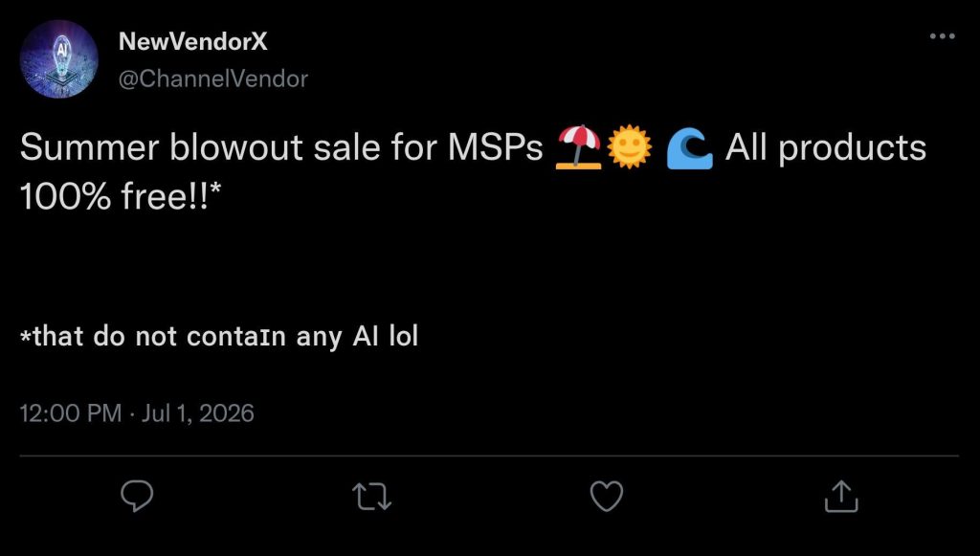Click the NewVendorX display name
The image size is (980, 556).
[192, 42]
